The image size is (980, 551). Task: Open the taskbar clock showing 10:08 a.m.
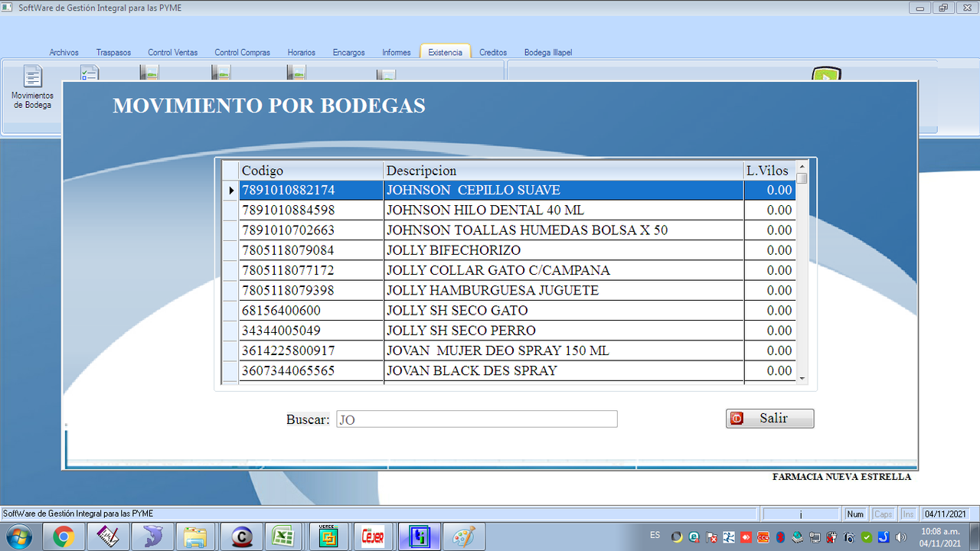click(940, 537)
